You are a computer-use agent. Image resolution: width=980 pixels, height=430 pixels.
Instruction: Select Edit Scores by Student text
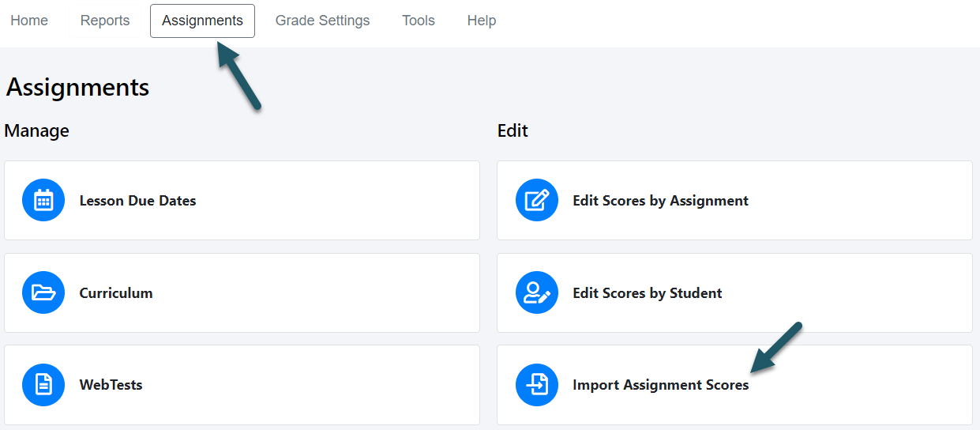coord(648,293)
